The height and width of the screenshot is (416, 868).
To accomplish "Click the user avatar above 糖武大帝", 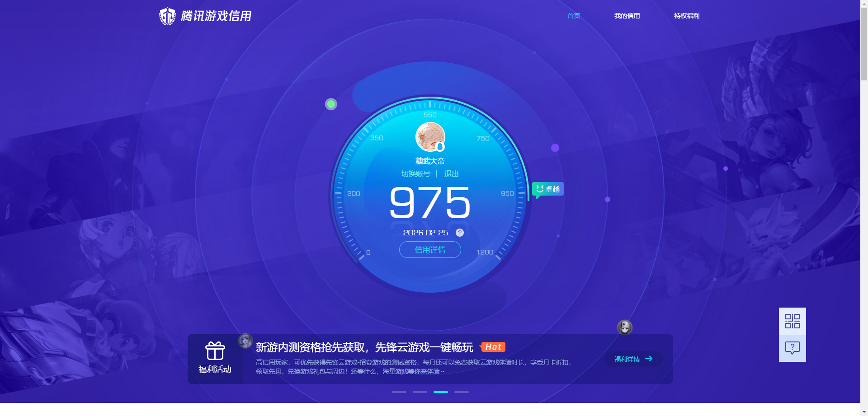I will coord(430,136).
